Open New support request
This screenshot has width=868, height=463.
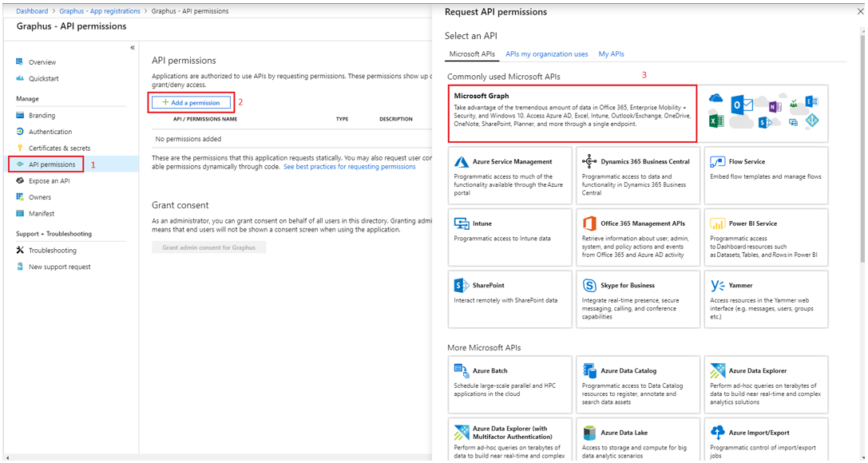coord(60,267)
